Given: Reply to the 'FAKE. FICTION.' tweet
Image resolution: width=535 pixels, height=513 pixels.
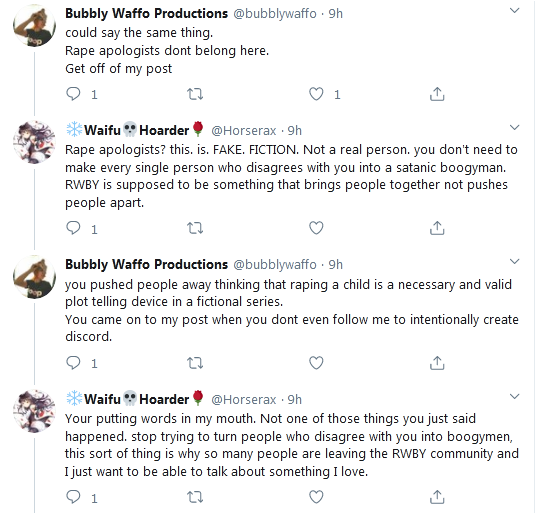Looking at the screenshot, I should (73, 228).
